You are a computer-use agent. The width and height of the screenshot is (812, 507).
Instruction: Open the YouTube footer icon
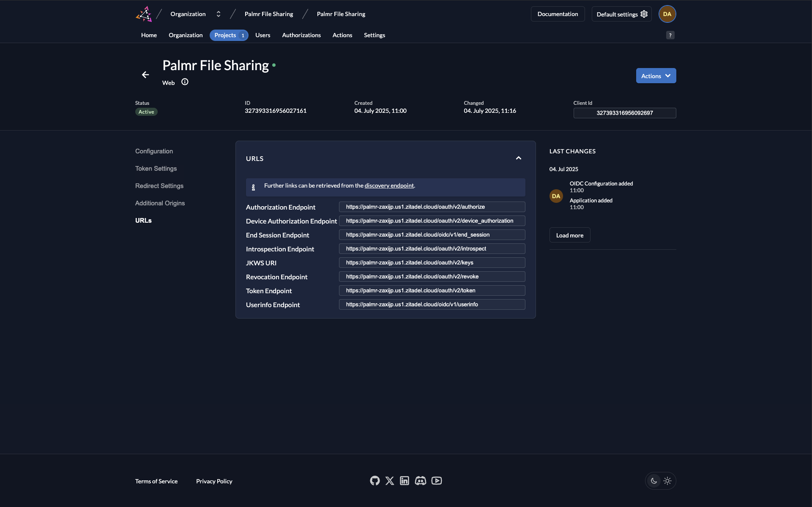[437, 481]
